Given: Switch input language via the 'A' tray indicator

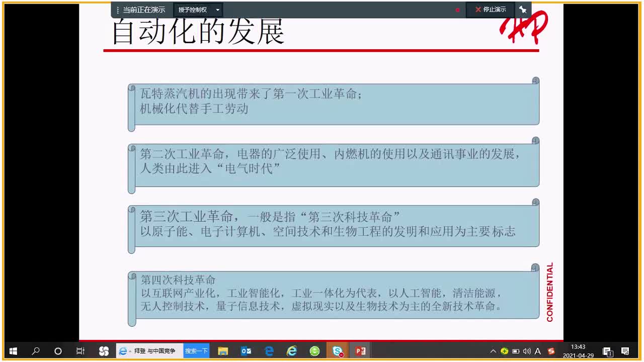Looking at the screenshot, I should pos(538,351).
